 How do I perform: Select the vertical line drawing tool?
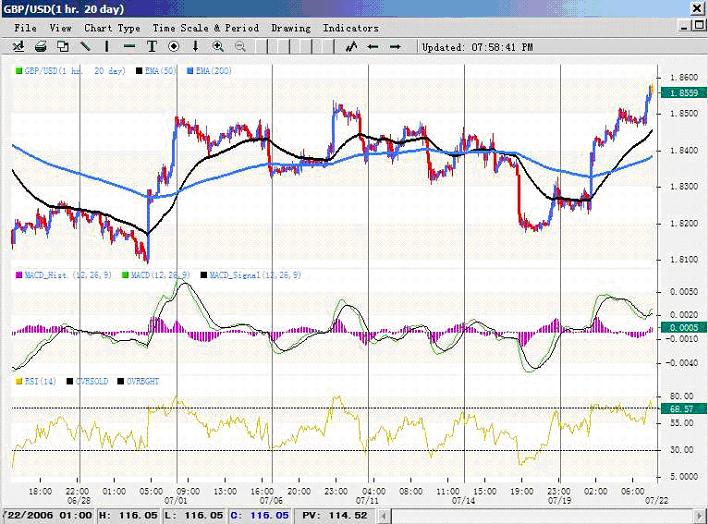[x=107, y=47]
